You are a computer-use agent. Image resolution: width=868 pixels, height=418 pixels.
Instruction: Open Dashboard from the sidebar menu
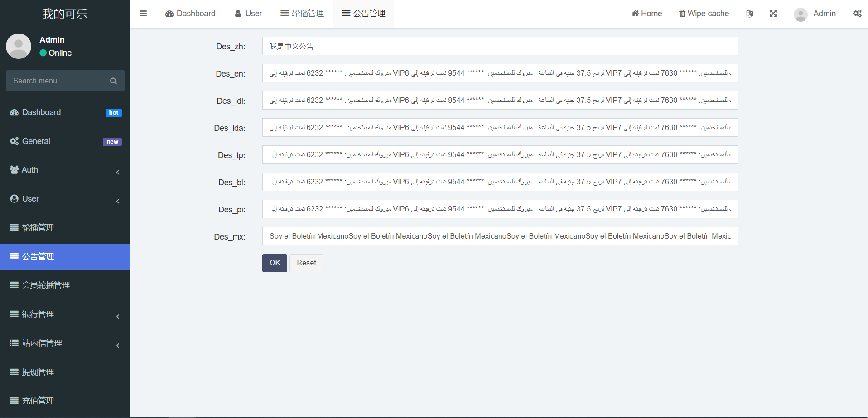click(65, 112)
